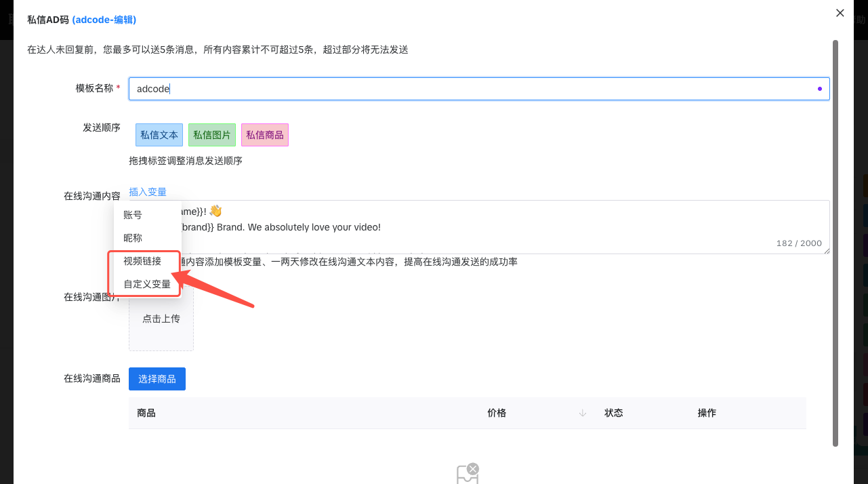Close the 私信AD码 dialog
The width and height of the screenshot is (868, 484).
(x=840, y=13)
